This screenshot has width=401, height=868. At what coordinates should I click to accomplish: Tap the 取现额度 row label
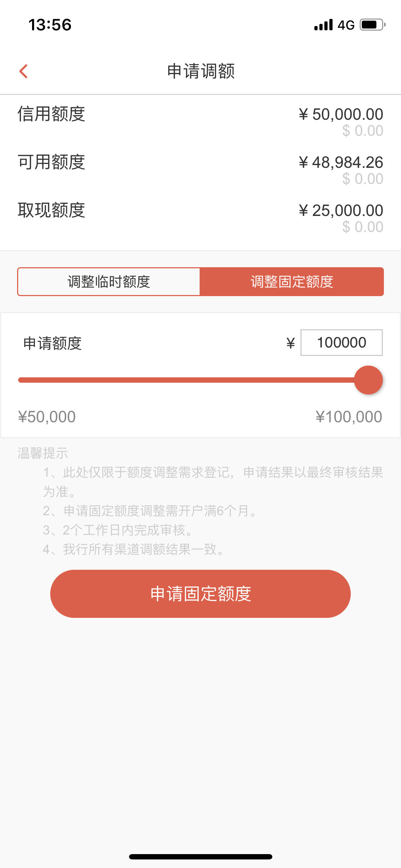click(51, 210)
